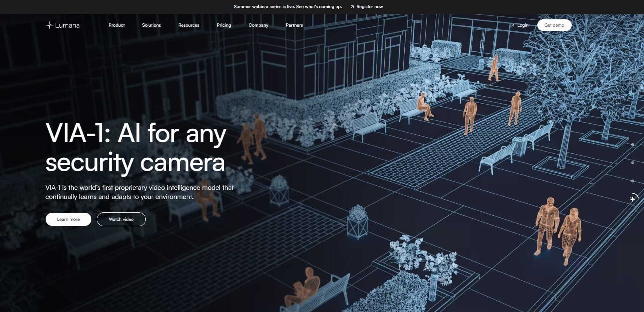The width and height of the screenshot is (644, 312).
Task: Click the arrow icon beside Login
Action: pyautogui.click(x=512, y=25)
